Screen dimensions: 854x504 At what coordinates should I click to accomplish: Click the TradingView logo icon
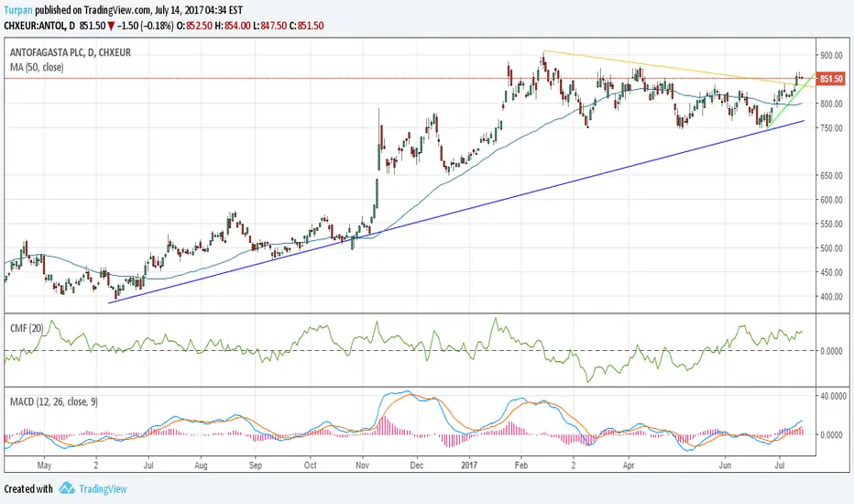tap(67, 488)
